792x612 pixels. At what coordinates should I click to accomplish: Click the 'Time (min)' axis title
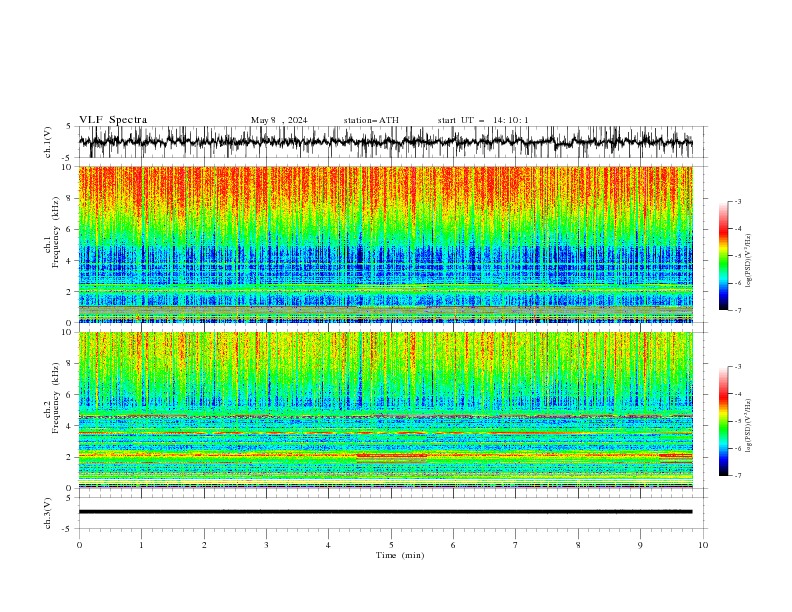pos(400,555)
